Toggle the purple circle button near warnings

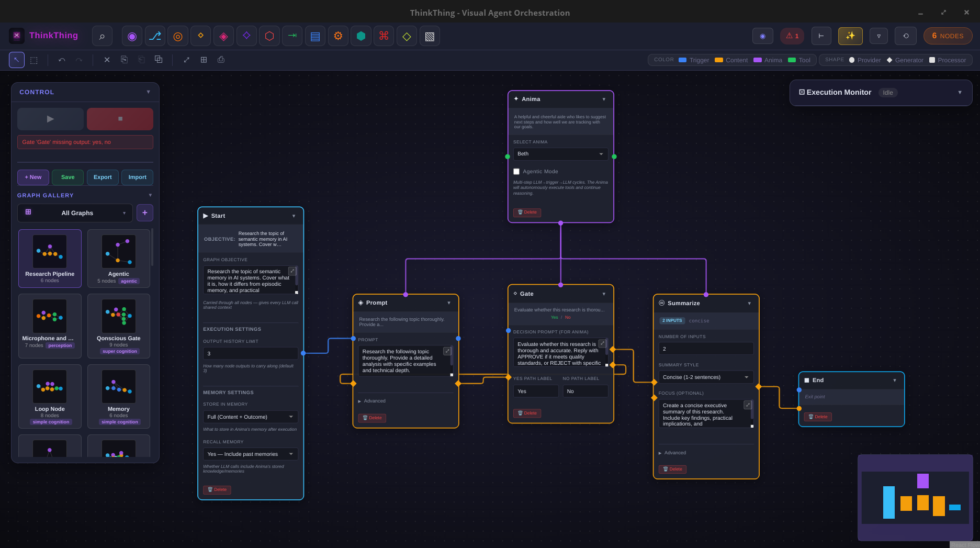(x=762, y=36)
